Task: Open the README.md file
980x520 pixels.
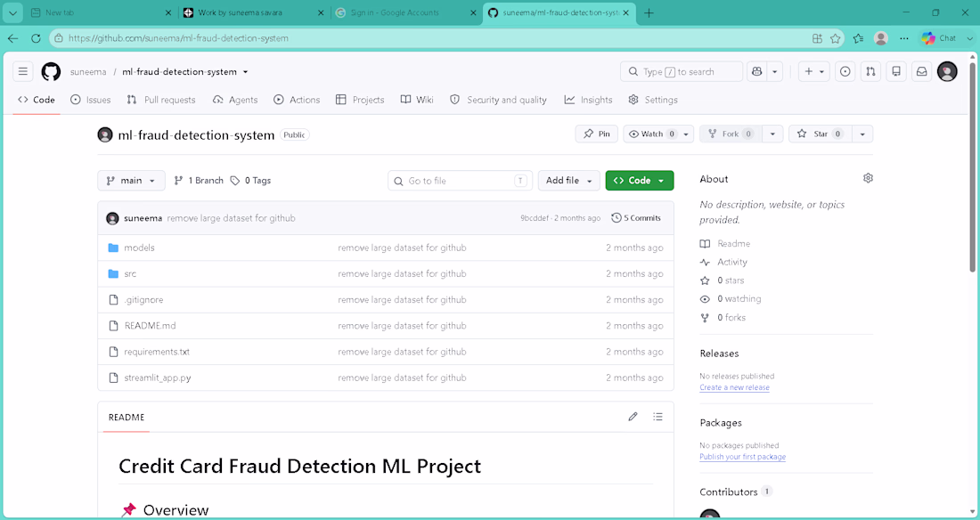Action: click(150, 326)
